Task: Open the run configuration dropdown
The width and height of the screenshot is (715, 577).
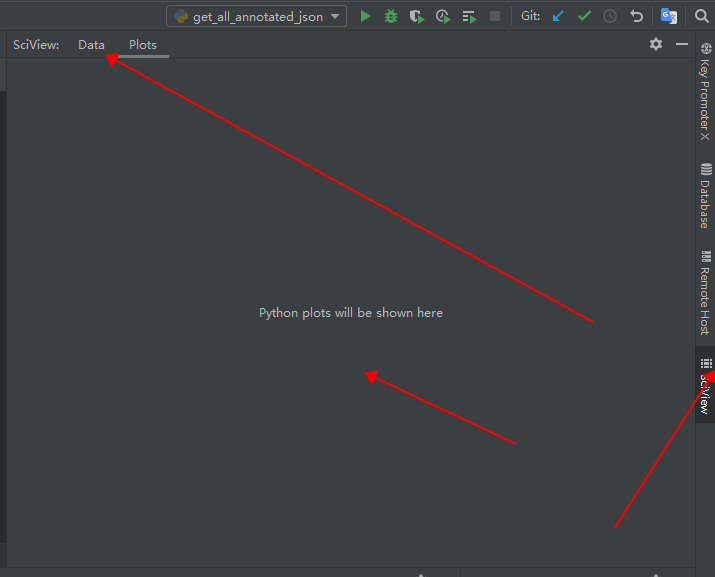Action: [x=256, y=16]
